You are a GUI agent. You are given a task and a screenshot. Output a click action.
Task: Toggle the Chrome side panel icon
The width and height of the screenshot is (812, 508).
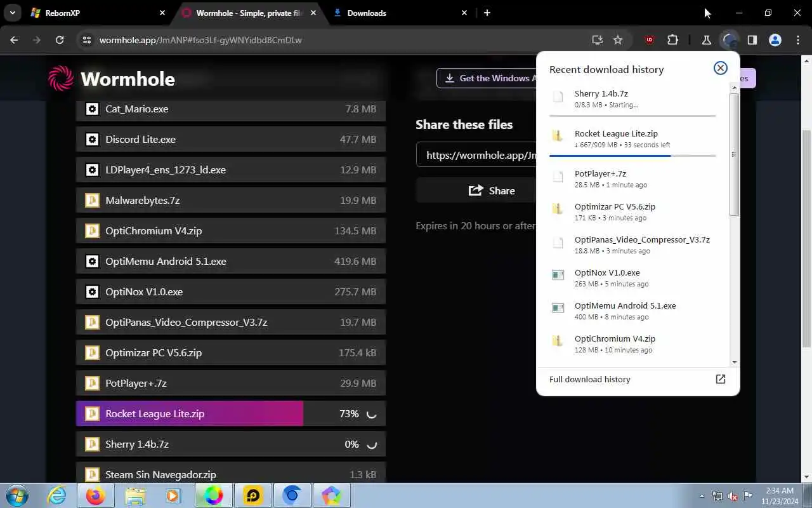coord(752,40)
